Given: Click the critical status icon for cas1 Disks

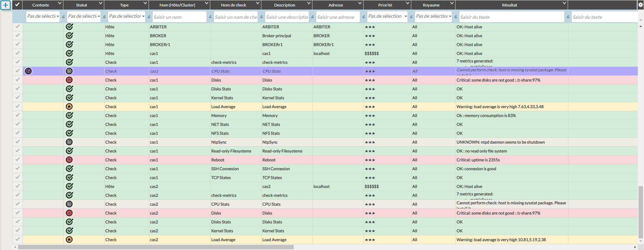Looking at the screenshot, I should [69, 80].
